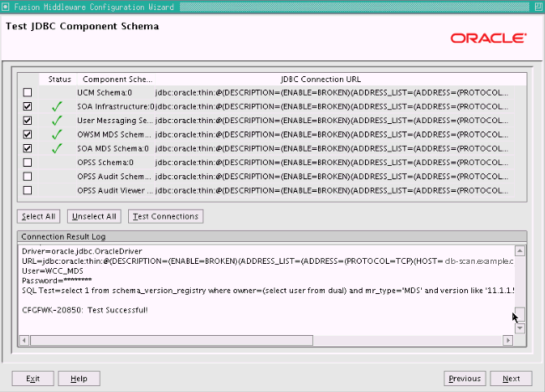This screenshot has height=392, width=545.
Task: Go back with the Previous button
Action: pyautogui.click(x=465, y=379)
